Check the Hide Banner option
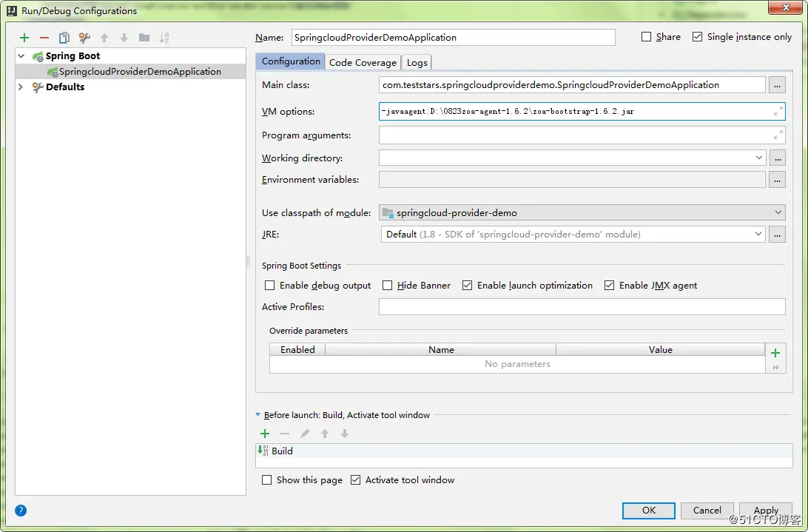 pyautogui.click(x=388, y=285)
